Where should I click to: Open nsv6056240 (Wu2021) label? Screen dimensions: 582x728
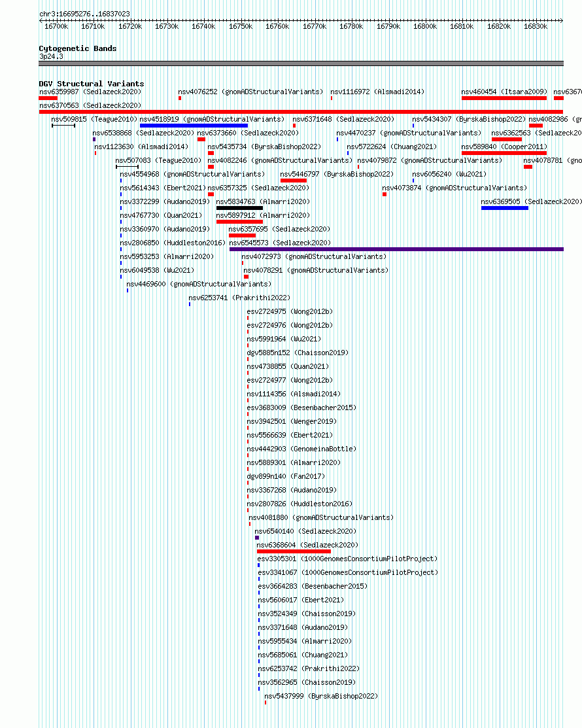[x=449, y=174]
